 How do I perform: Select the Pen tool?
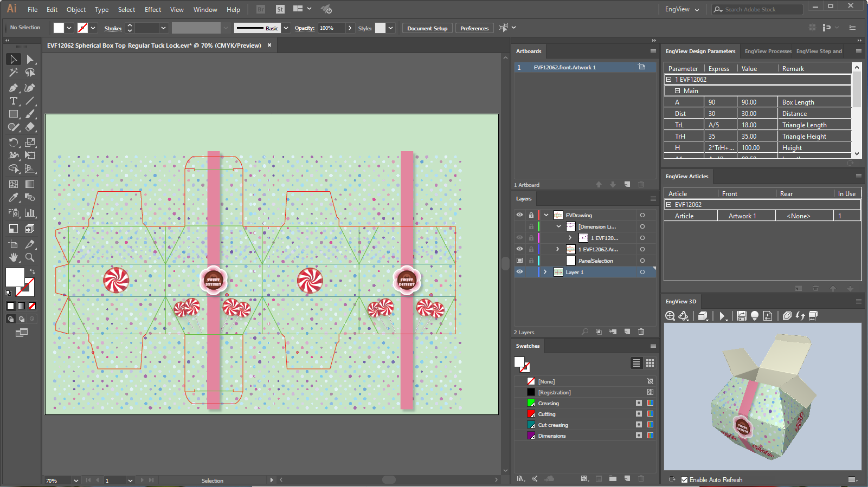[x=14, y=88]
